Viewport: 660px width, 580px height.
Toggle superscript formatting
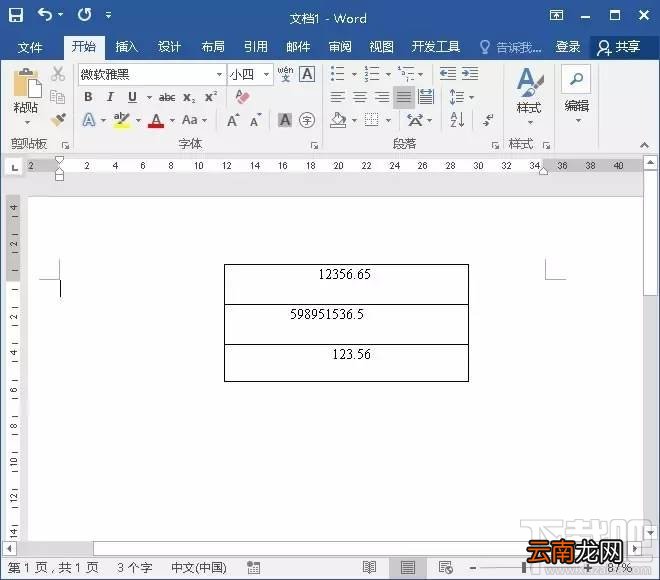pos(210,97)
